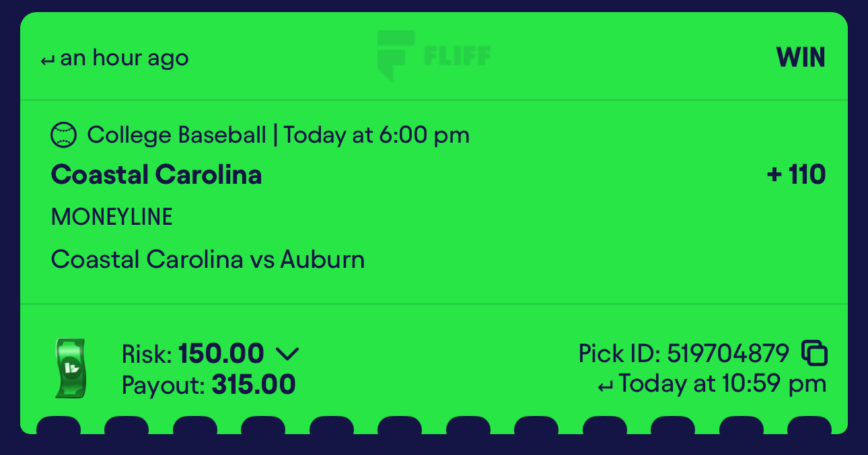The width and height of the screenshot is (868, 455).
Task: Open the Coastal Carolina vs Auburn matchup
Action: click(x=208, y=259)
